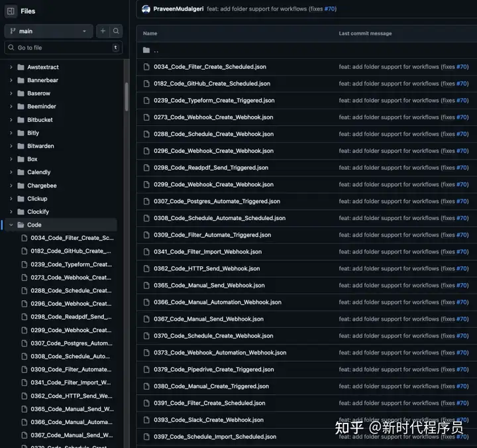Click the search files magnifier button
Screen dimensions: 477x448
point(116,31)
